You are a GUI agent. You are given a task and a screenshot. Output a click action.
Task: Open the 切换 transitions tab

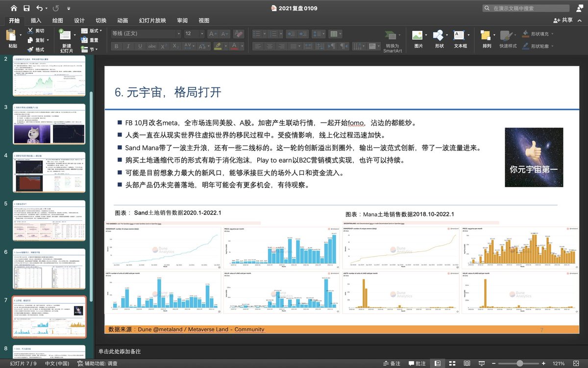pos(101,20)
